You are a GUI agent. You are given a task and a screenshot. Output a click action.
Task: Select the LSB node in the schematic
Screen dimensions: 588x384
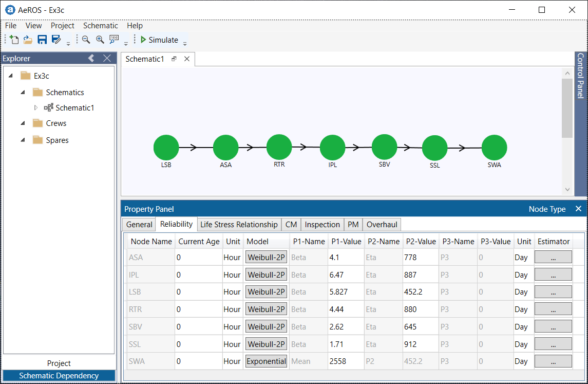[x=166, y=148]
